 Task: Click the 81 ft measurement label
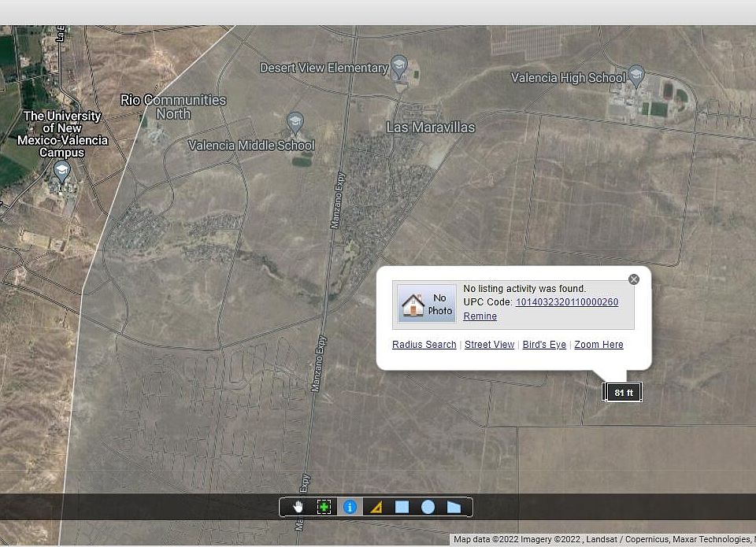coord(623,392)
